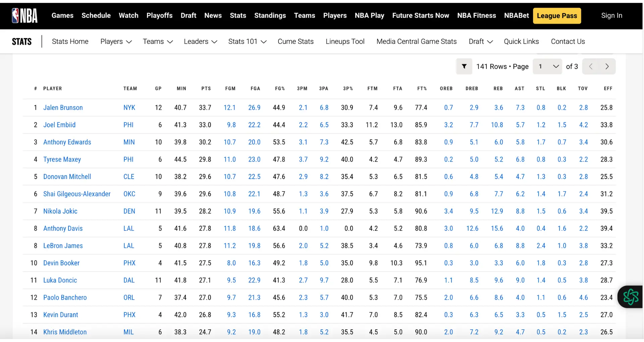Open NBA Fitness in the top navigation

click(x=476, y=15)
